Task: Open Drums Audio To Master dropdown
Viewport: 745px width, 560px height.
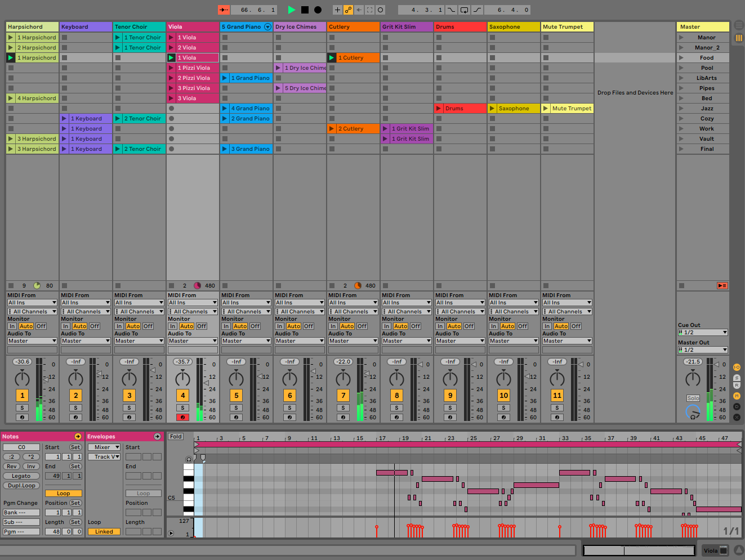Action: (460, 341)
